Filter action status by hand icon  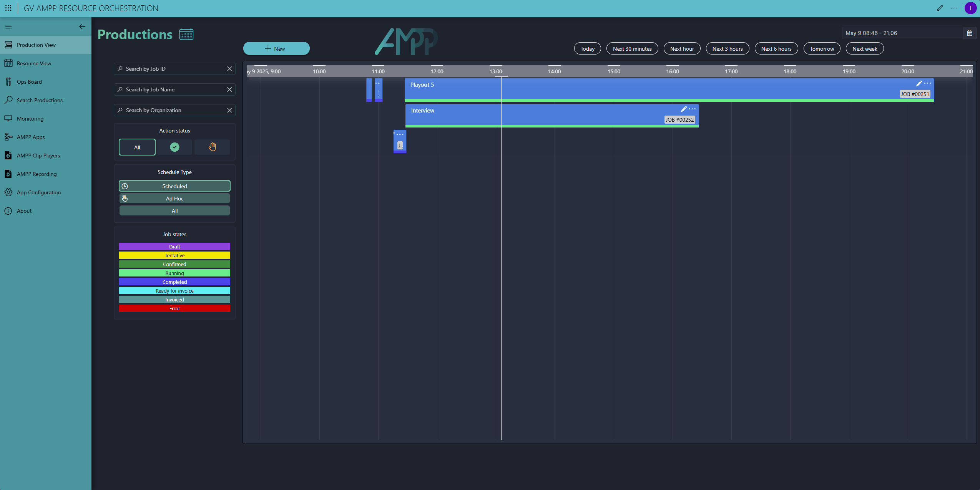(x=212, y=147)
